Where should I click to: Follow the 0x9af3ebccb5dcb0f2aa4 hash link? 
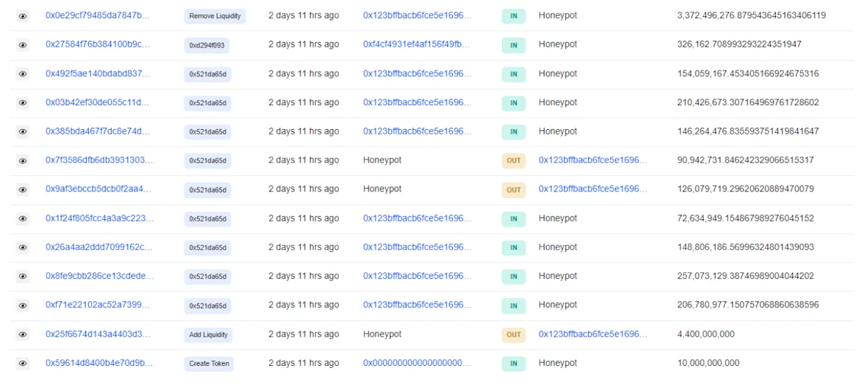[99, 189]
